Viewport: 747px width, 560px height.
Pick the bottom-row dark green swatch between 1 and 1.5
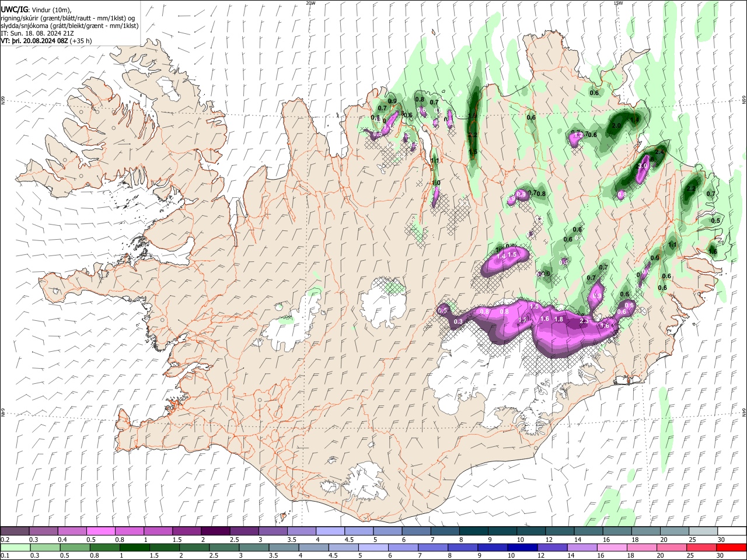[x=134, y=548]
